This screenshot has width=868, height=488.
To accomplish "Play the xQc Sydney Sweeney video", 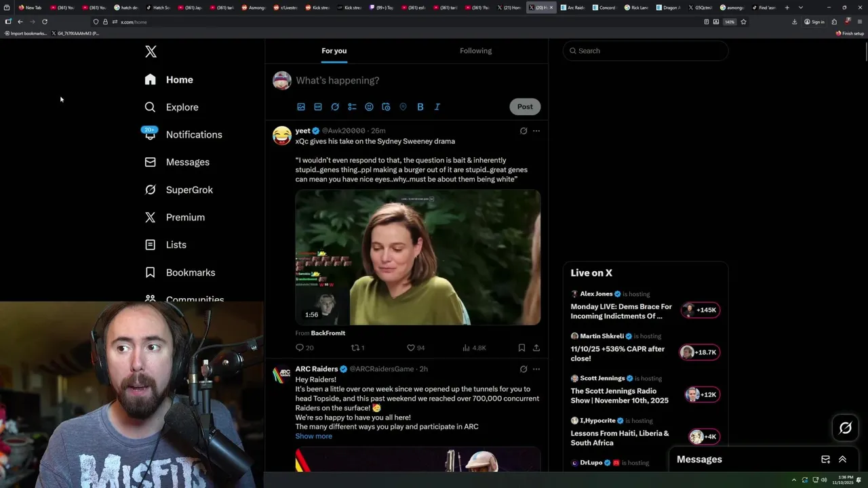I will [418, 258].
